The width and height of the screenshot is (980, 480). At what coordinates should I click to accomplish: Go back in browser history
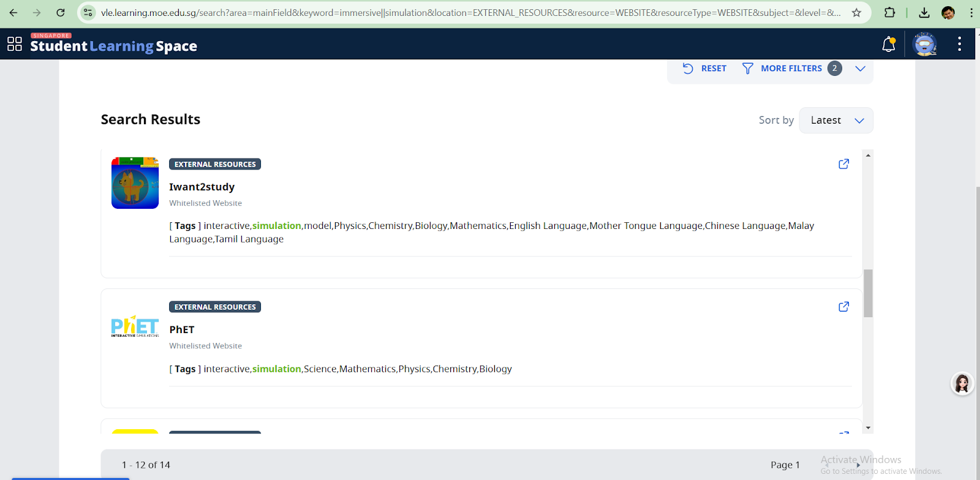pos(13,13)
